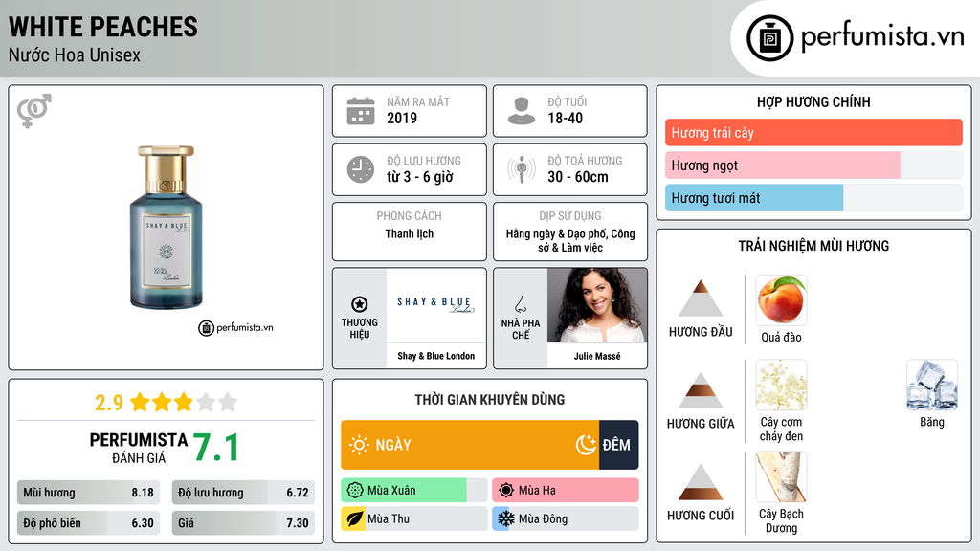980x551 pixels.
Task: Click the spring flower icon
Action: click(355, 491)
